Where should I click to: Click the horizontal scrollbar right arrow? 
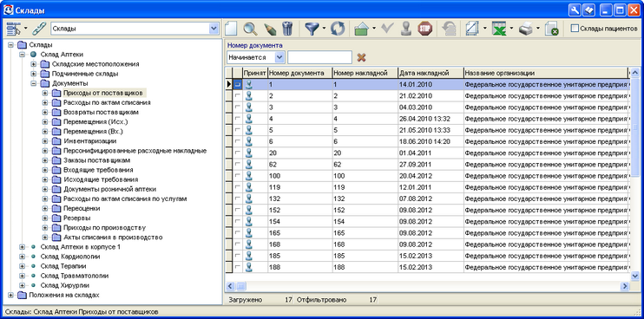pyautogui.click(x=625, y=286)
